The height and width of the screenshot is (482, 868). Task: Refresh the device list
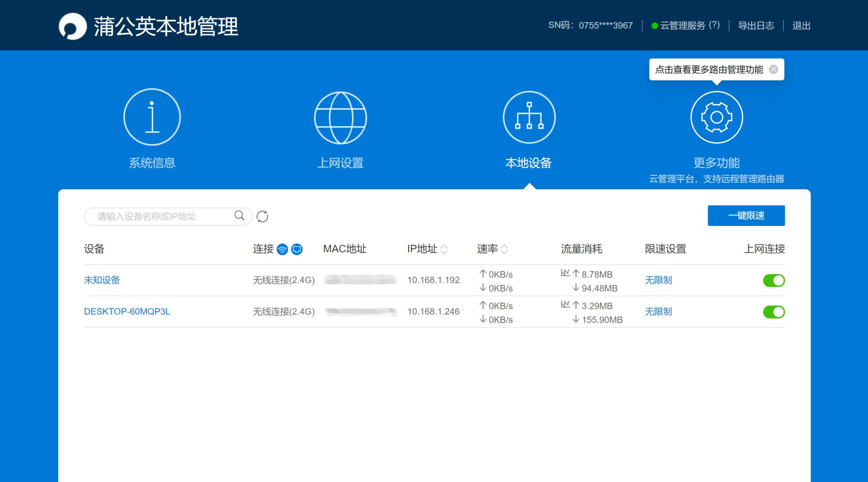click(x=263, y=216)
